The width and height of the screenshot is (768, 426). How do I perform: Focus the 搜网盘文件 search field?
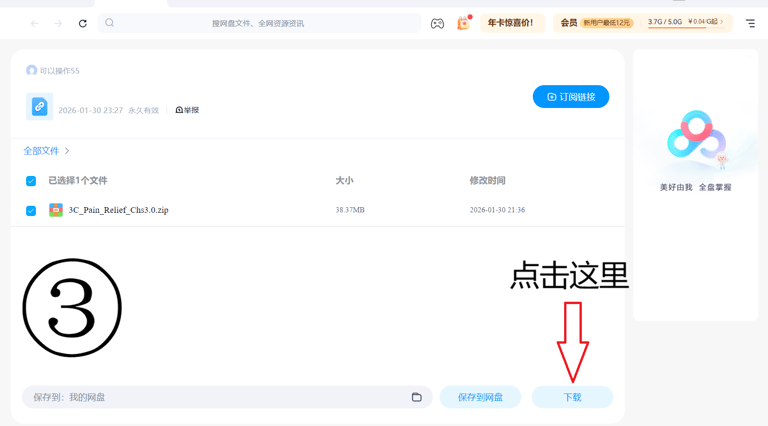(x=259, y=23)
